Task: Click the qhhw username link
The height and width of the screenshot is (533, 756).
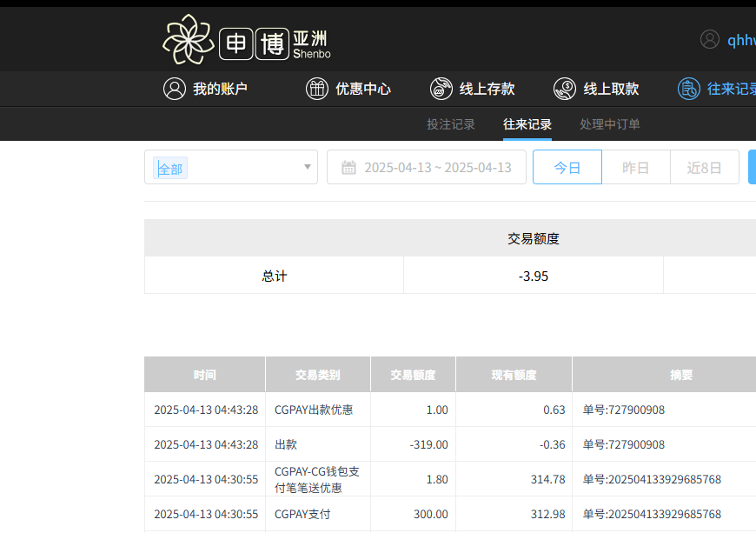Action: pyautogui.click(x=739, y=39)
